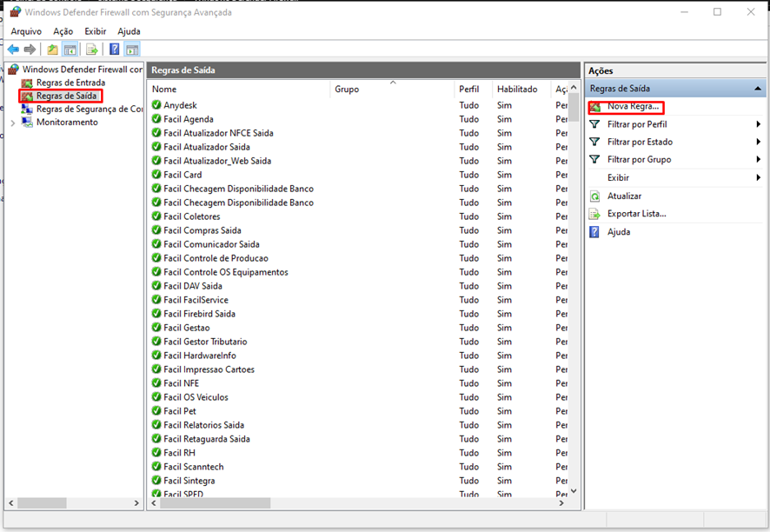Click the green check icon for Facil Coletores
Screen dimensions: 770x532
[x=156, y=216]
